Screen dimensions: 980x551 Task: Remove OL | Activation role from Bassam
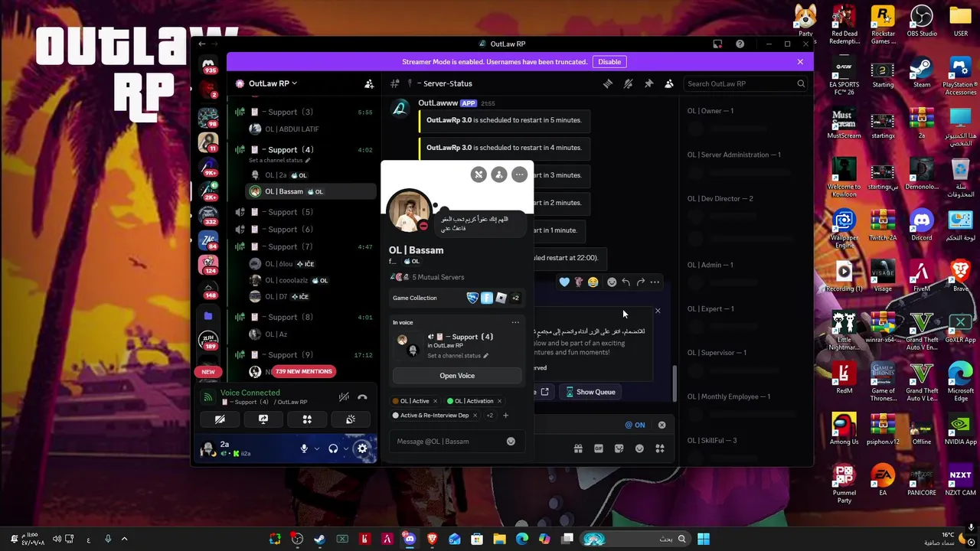(x=499, y=401)
